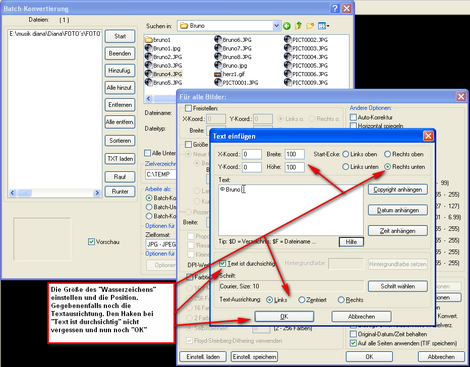Viewport: 470px width, 367px height.
Task: Click Schrift wählen button
Action: tap(398, 286)
